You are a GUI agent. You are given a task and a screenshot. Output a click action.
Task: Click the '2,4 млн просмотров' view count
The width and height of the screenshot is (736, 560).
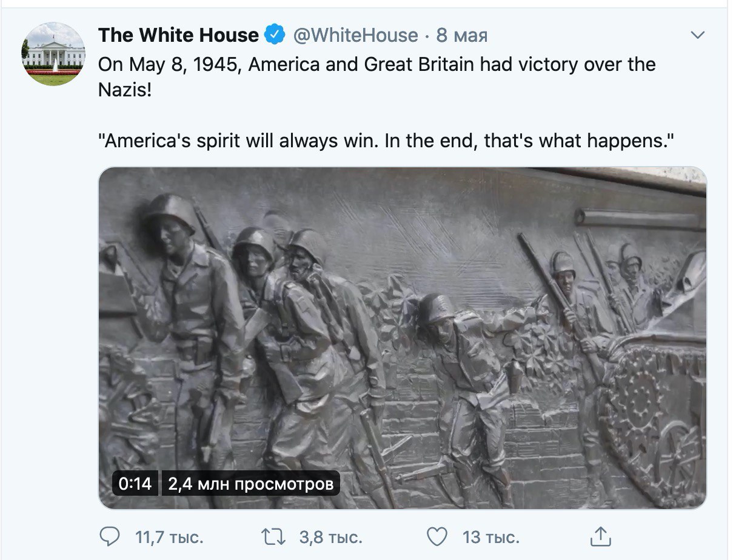(251, 484)
